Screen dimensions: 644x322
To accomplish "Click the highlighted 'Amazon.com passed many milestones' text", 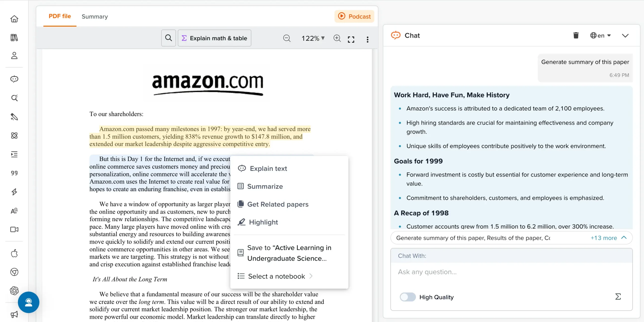I will coord(200,137).
